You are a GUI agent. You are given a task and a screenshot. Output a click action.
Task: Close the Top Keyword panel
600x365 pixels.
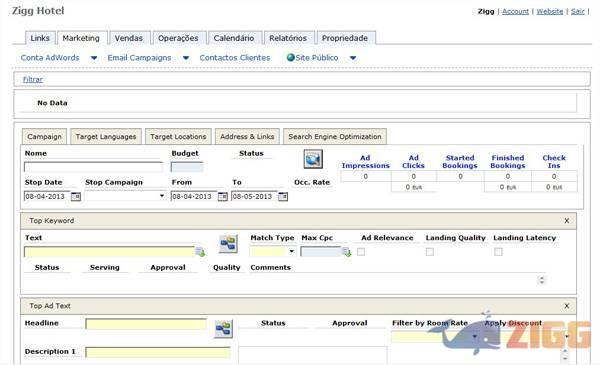click(567, 221)
